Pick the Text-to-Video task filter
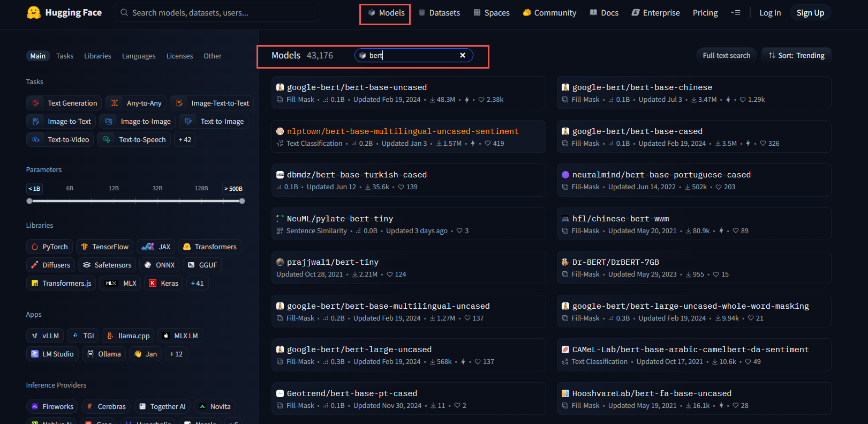This screenshot has width=868, height=424. point(60,139)
